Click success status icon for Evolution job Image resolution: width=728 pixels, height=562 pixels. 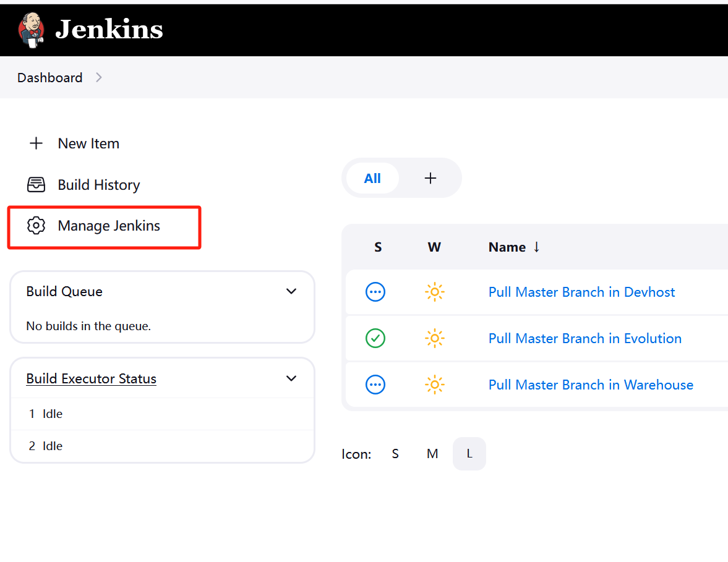(x=375, y=338)
